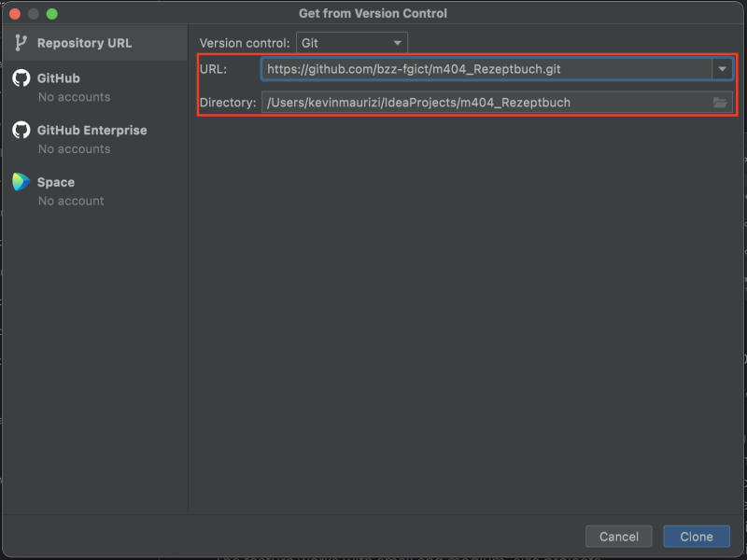Select the GitHub Enterprise sidebar entry
The width and height of the screenshot is (747, 560).
93,131
